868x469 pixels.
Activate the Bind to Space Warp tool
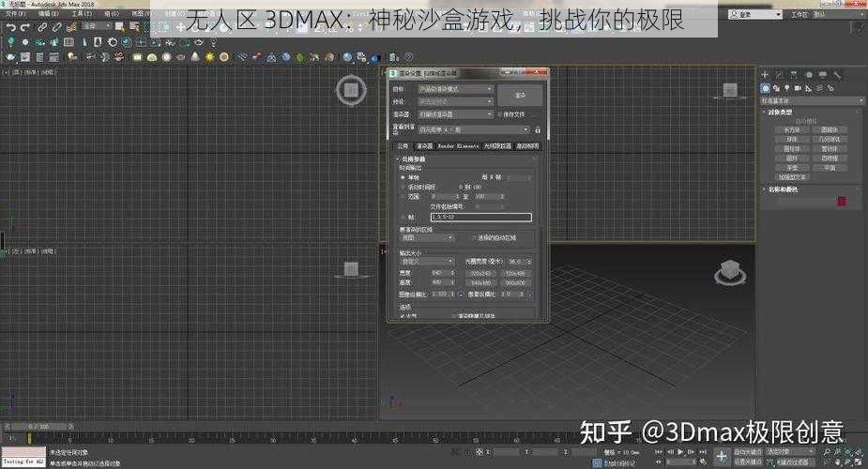71,26
